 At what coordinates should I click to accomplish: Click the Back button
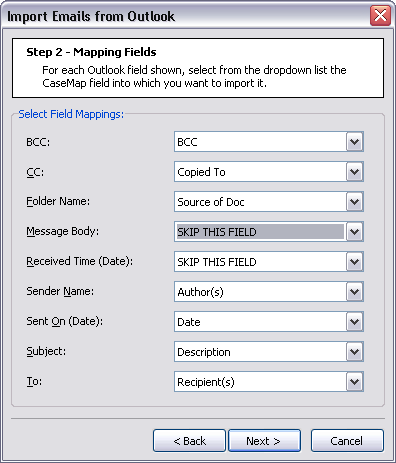(189, 441)
